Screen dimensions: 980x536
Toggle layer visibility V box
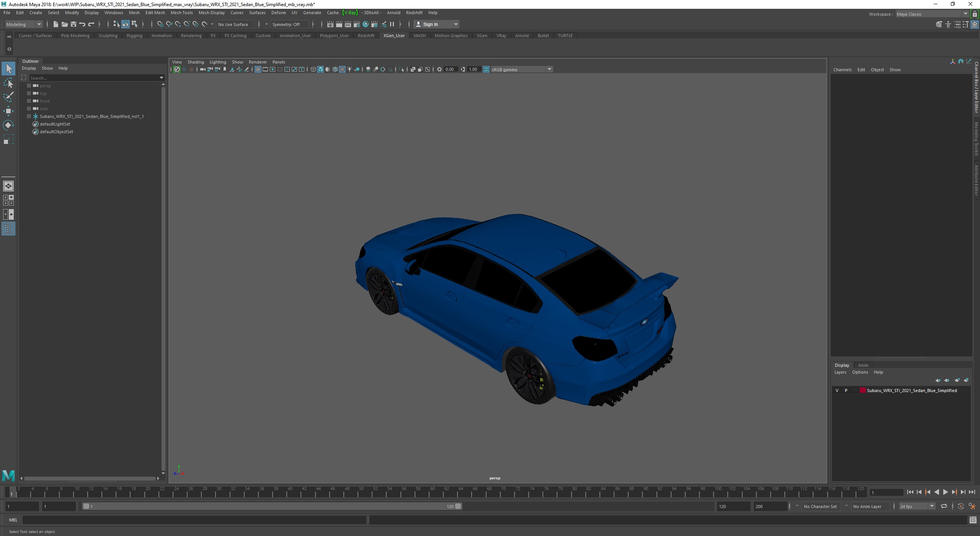(x=837, y=391)
